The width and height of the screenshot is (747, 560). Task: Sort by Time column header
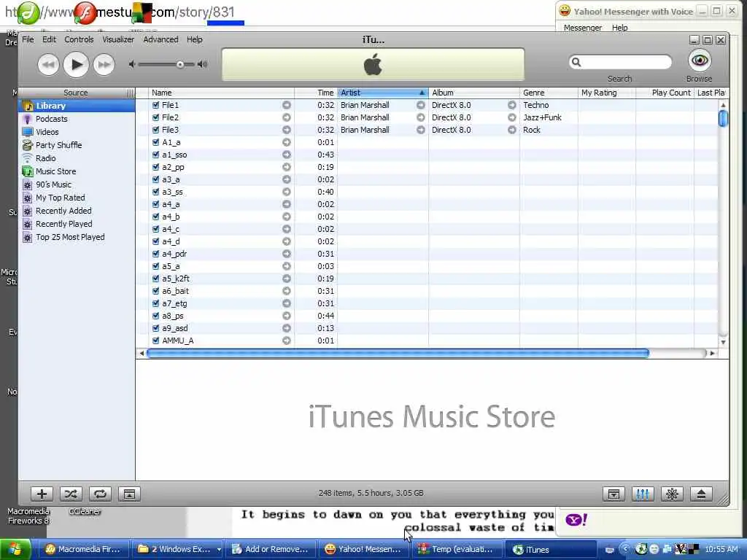(316, 93)
